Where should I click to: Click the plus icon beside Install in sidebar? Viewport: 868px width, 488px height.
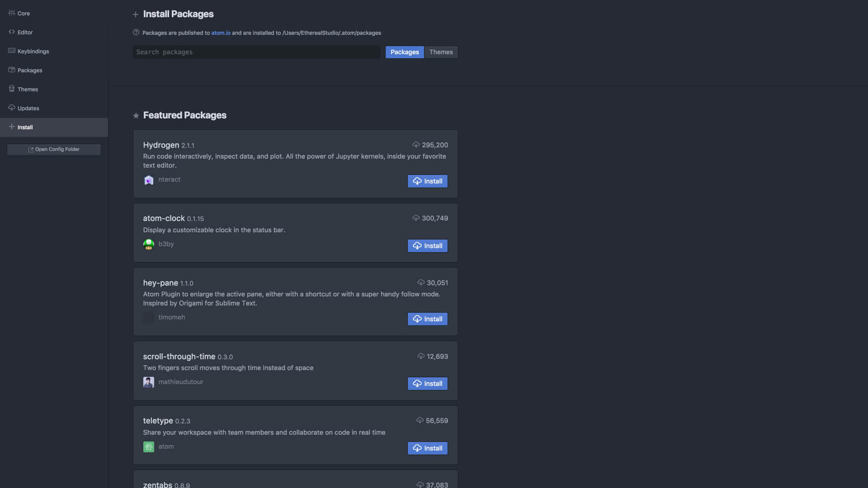tap(12, 127)
